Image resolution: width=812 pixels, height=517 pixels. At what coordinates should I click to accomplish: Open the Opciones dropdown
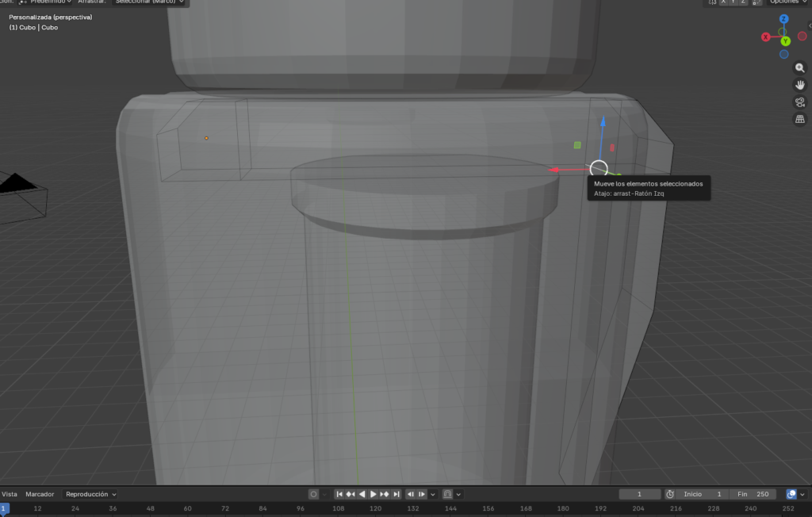787,2
